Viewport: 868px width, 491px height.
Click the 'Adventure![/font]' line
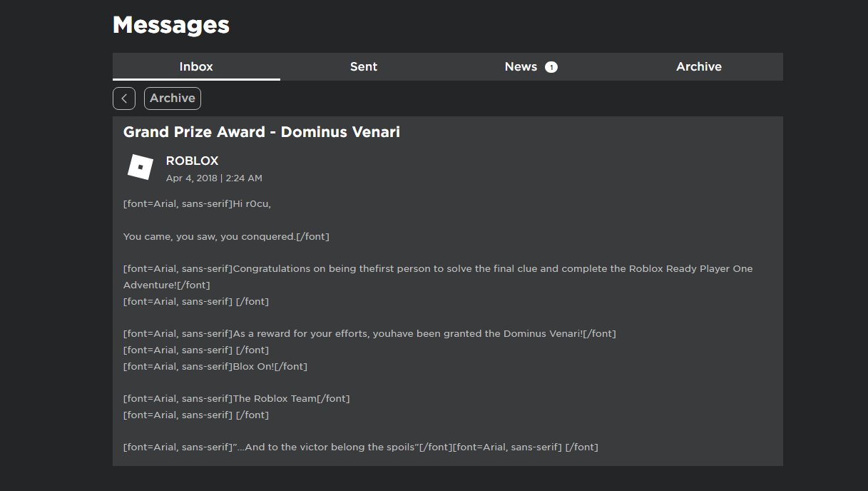(167, 285)
